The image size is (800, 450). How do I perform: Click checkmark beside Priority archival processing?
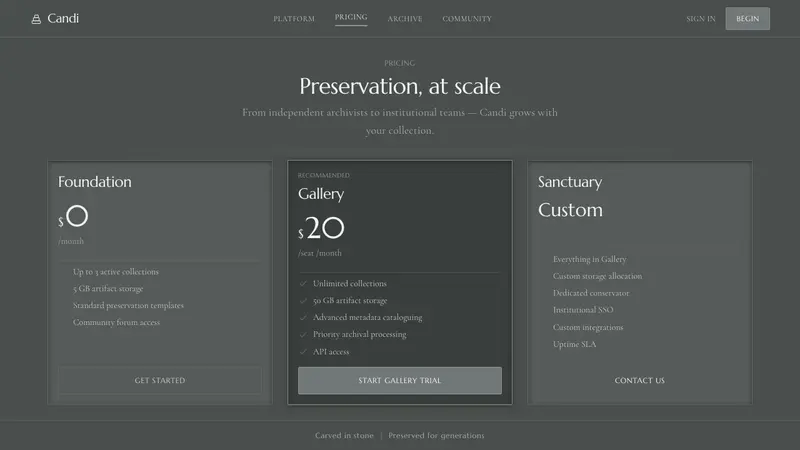303,335
